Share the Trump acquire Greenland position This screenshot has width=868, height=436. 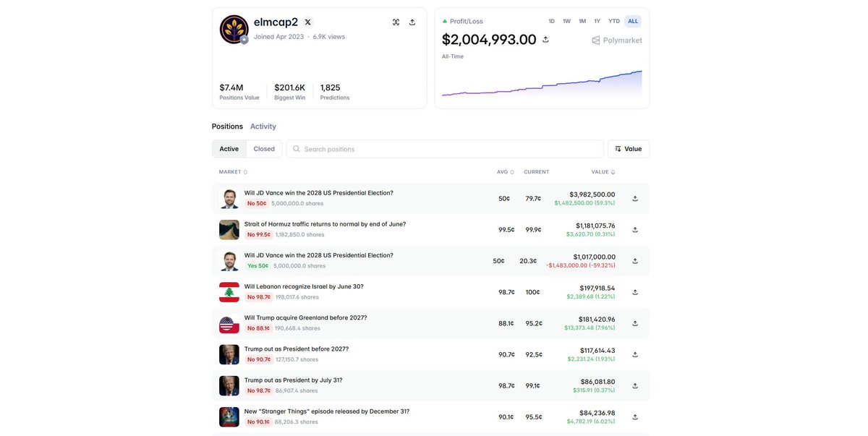tap(635, 323)
